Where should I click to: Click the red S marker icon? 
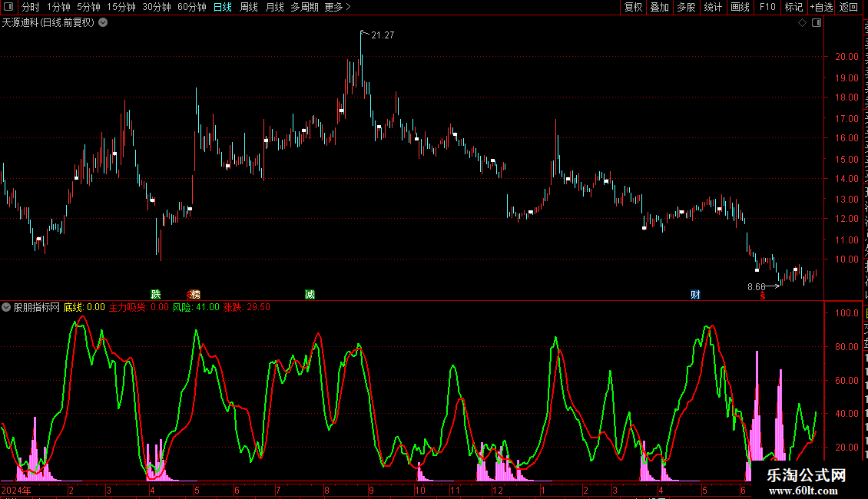coord(763,296)
